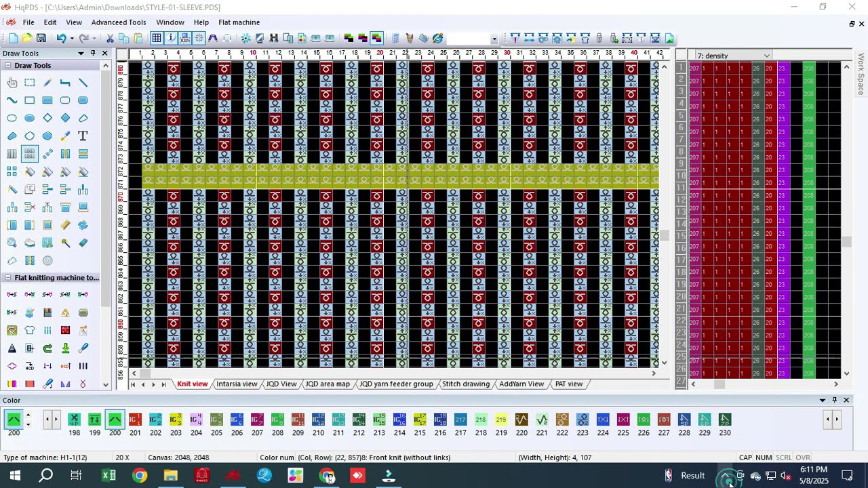Viewport: 868px width, 488px height.
Task: Go to first view tab with navigation arrow
Action: 132,384
